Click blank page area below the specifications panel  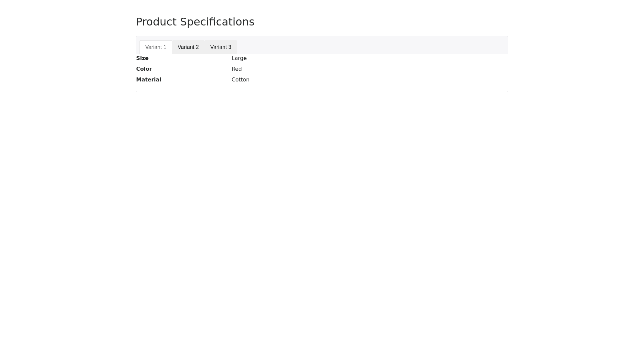tap(322, 201)
